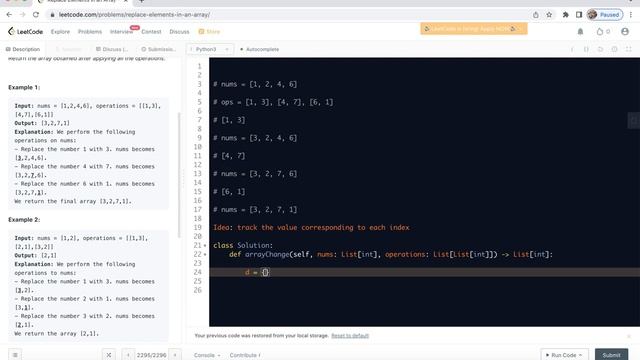Open the Discuss page

click(x=179, y=31)
